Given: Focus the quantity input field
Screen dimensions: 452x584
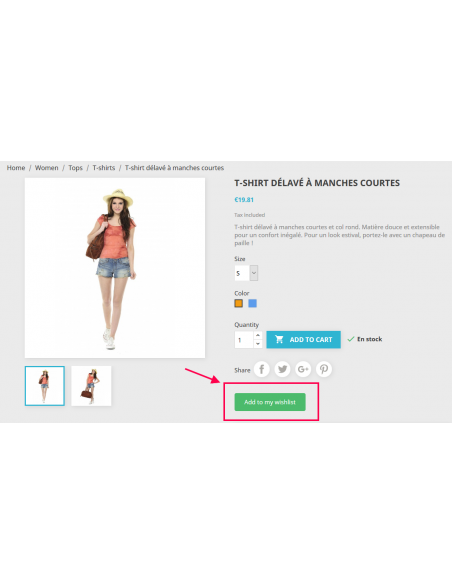Looking at the screenshot, I should [x=244, y=340].
